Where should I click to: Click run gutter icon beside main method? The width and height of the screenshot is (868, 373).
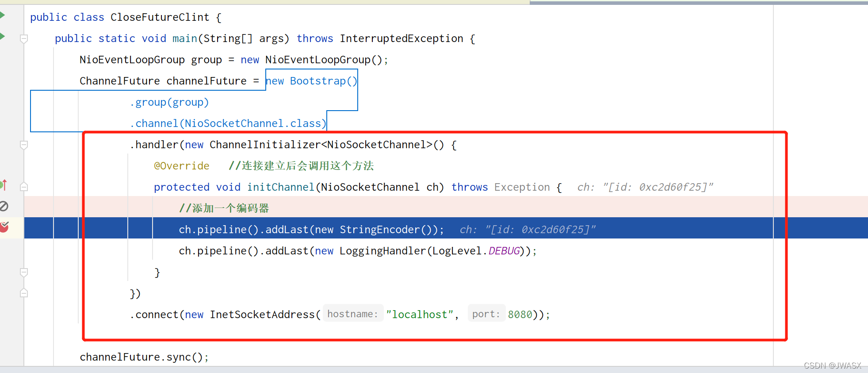pos(2,36)
